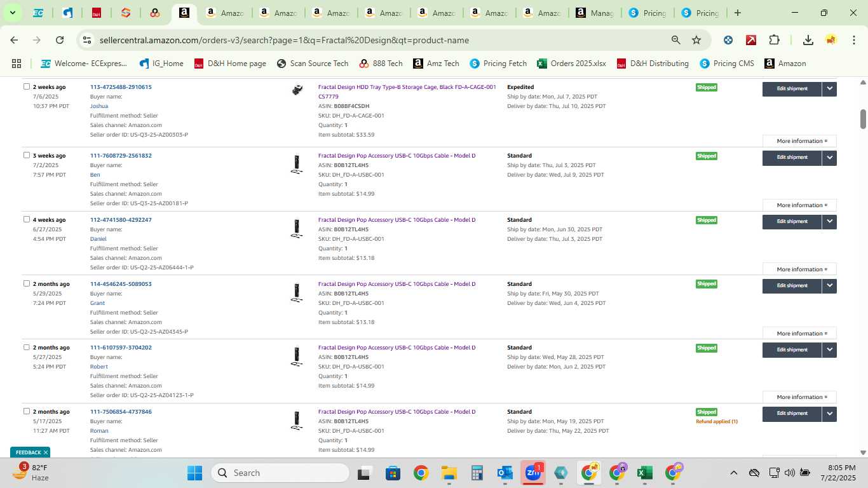Expand Edit shipment dropdown for Robert's order

pyautogui.click(x=829, y=350)
